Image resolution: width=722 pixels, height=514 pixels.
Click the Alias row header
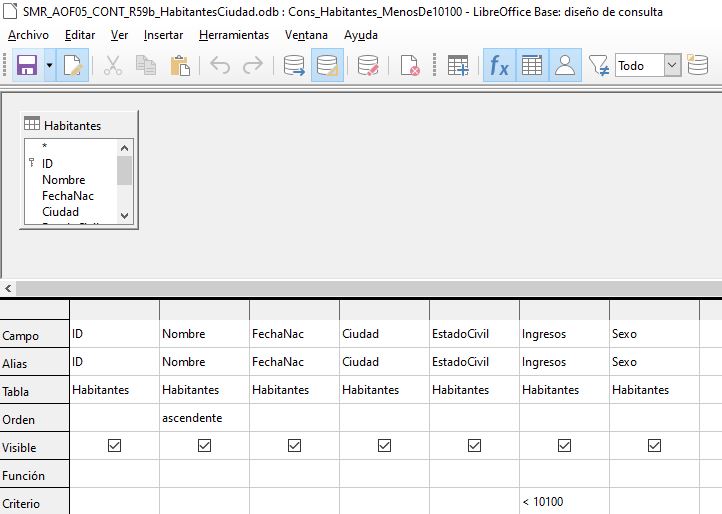pos(35,362)
